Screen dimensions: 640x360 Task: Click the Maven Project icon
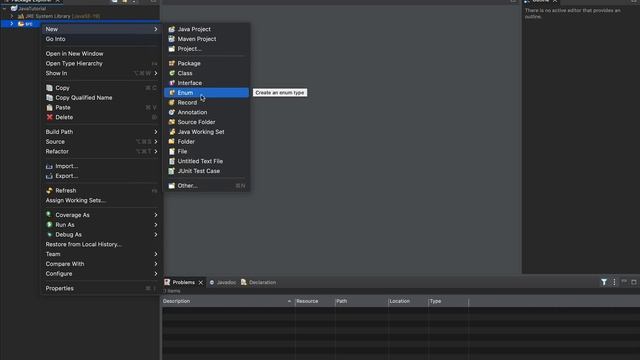tap(172, 39)
